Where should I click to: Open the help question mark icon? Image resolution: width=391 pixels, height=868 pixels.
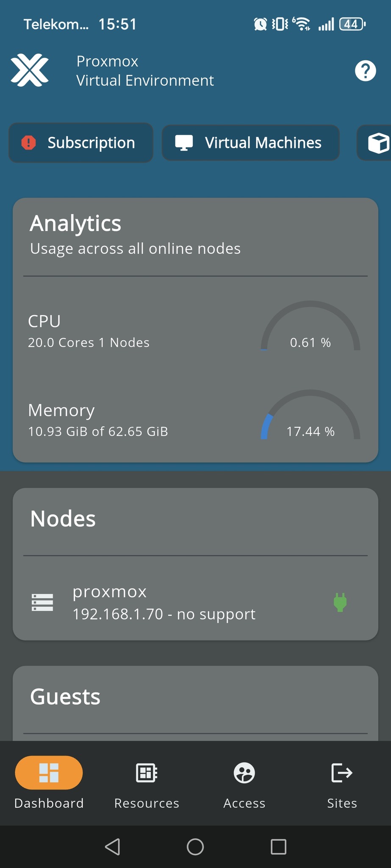365,71
